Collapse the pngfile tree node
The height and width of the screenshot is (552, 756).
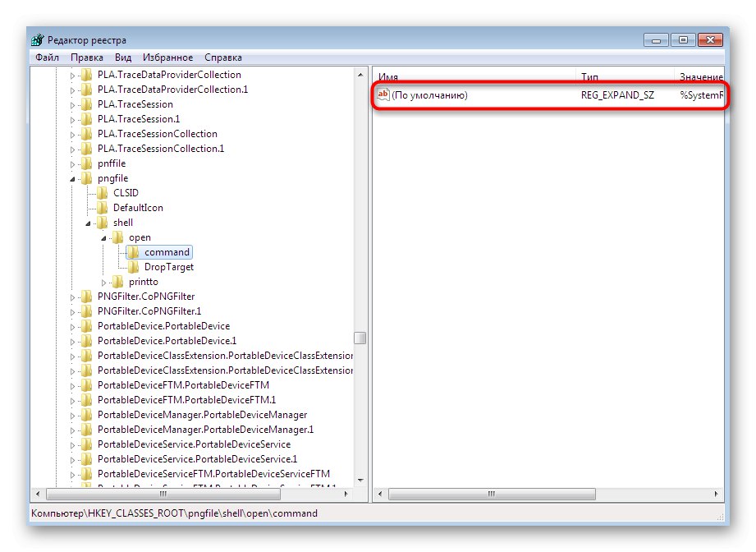[72, 179]
